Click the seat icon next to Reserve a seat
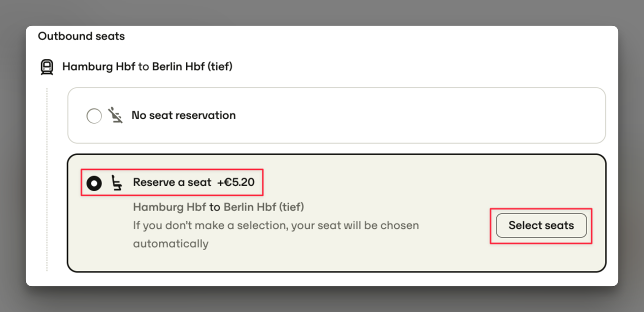Screen dimensions: 644x312 tap(117, 183)
